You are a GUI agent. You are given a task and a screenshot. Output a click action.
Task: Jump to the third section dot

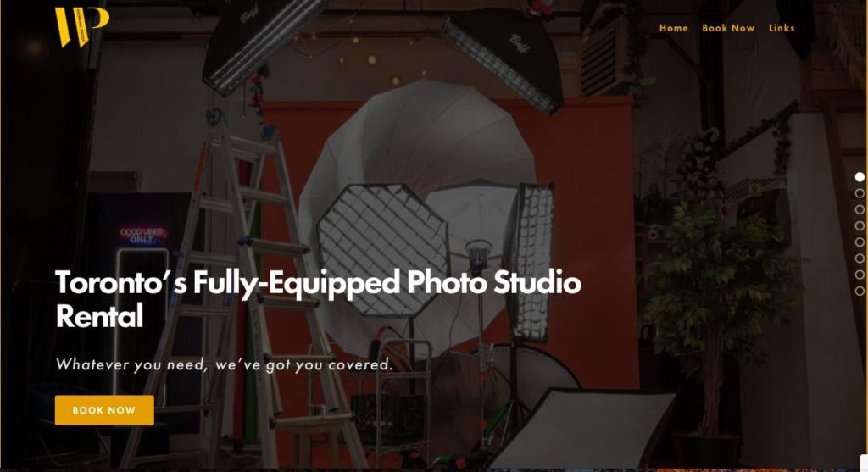tap(860, 209)
